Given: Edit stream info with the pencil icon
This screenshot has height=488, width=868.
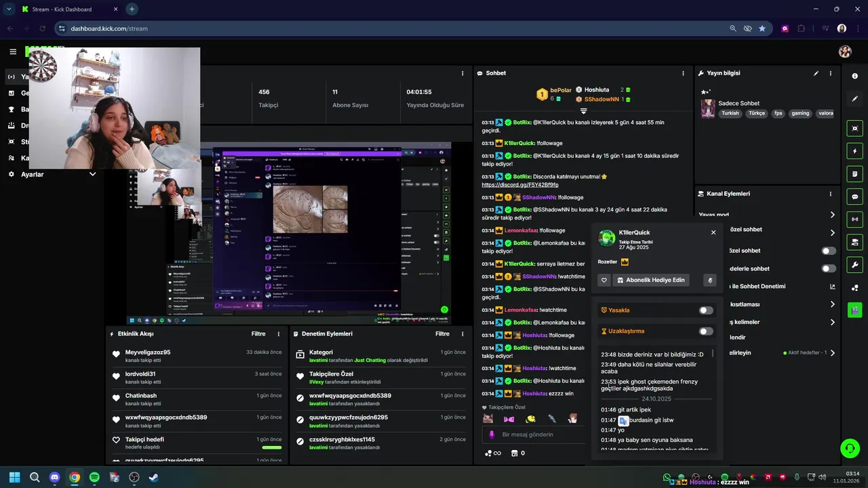Looking at the screenshot, I should point(816,73).
